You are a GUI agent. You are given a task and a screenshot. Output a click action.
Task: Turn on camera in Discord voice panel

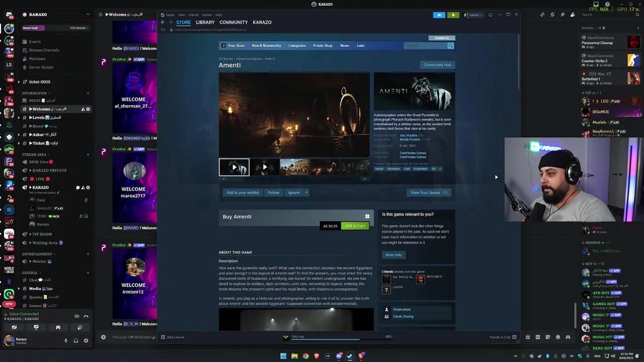(x=14, y=327)
